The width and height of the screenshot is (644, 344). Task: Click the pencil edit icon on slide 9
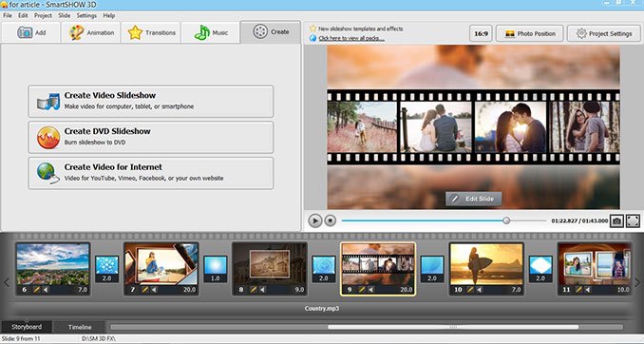[362, 290]
